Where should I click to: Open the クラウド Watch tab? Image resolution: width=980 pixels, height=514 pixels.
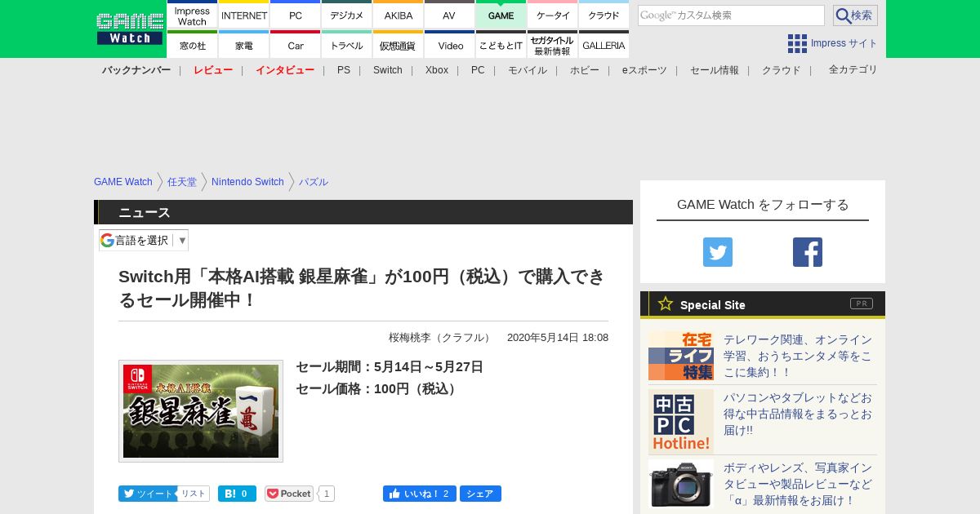[x=604, y=16]
